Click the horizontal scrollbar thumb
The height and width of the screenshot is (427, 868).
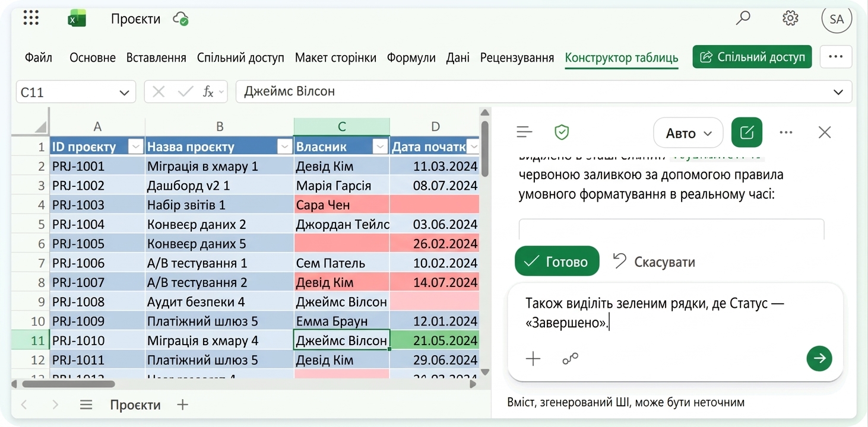pos(68,384)
